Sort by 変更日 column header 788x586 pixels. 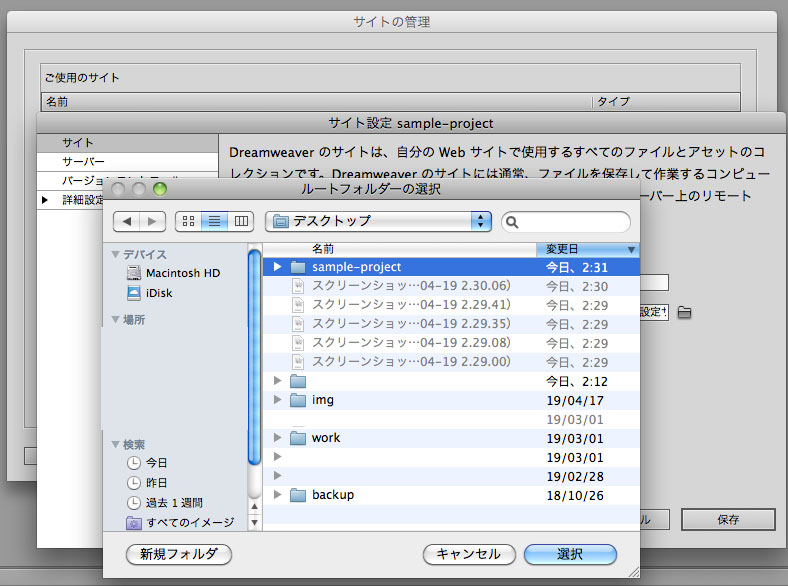click(588, 249)
